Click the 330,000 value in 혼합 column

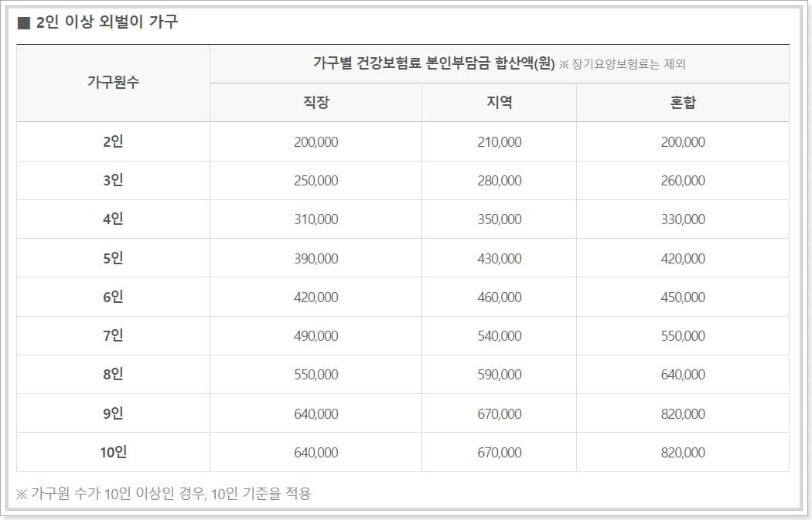click(x=684, y=219)
